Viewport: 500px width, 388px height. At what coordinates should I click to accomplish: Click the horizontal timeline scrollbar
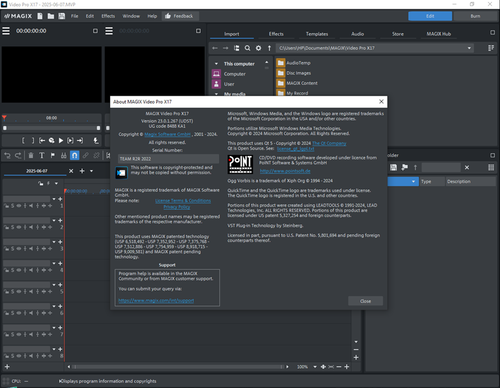tap(178, 367)
